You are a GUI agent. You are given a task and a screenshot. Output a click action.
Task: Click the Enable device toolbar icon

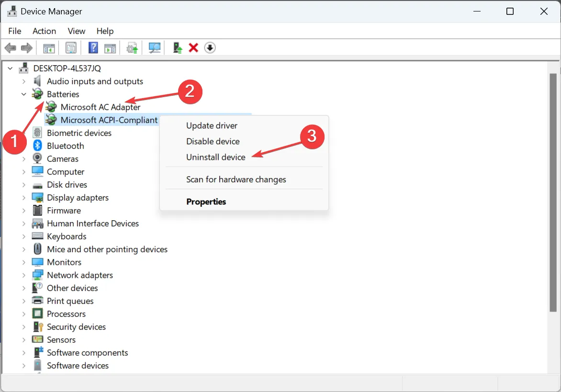pos(178,47)
